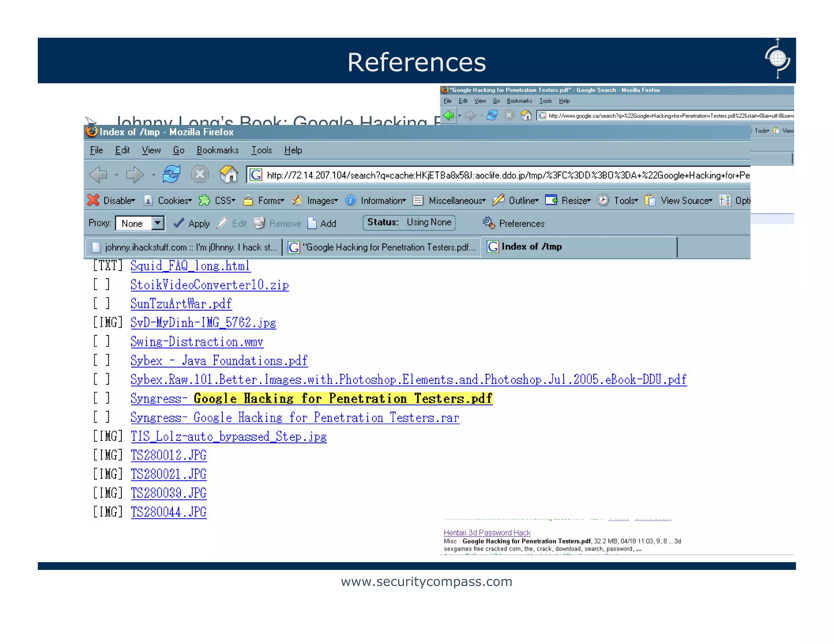Viewport: 834px width, 644px height.
Task: Open Bookmarks menu in Google Search window
Action: [x=519, y=101]
